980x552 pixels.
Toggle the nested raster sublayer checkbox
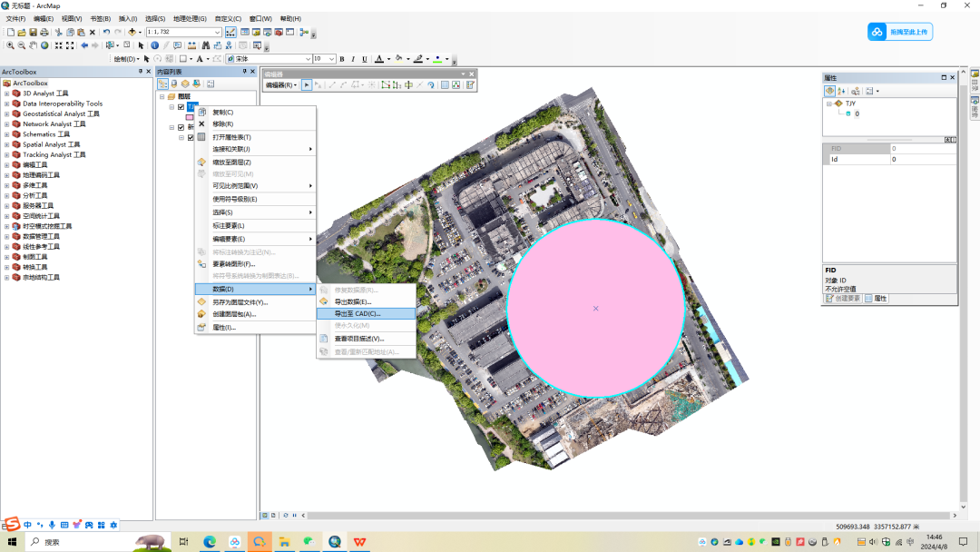(191, 137)
